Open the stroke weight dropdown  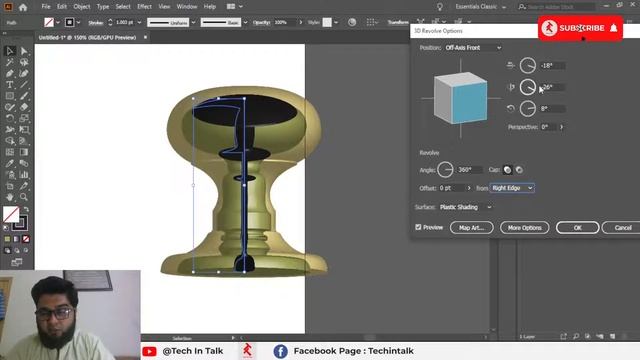tap(140, 22)
